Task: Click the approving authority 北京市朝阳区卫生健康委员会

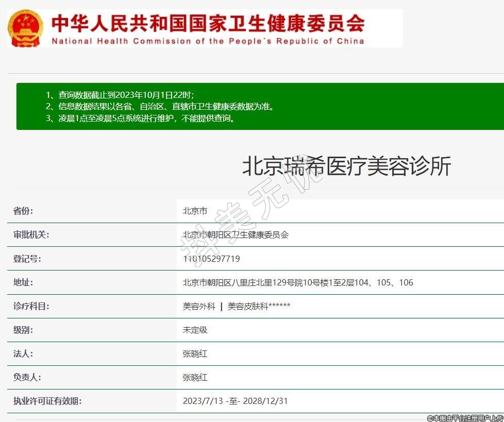Action: [x=236, y=234]
